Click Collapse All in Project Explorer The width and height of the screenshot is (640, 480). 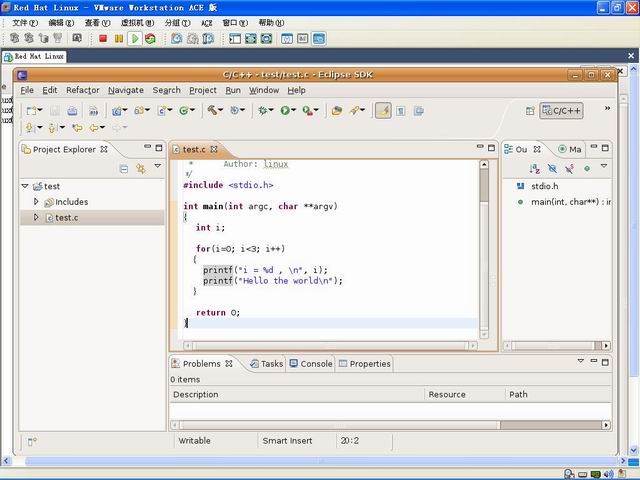[124, 168]
